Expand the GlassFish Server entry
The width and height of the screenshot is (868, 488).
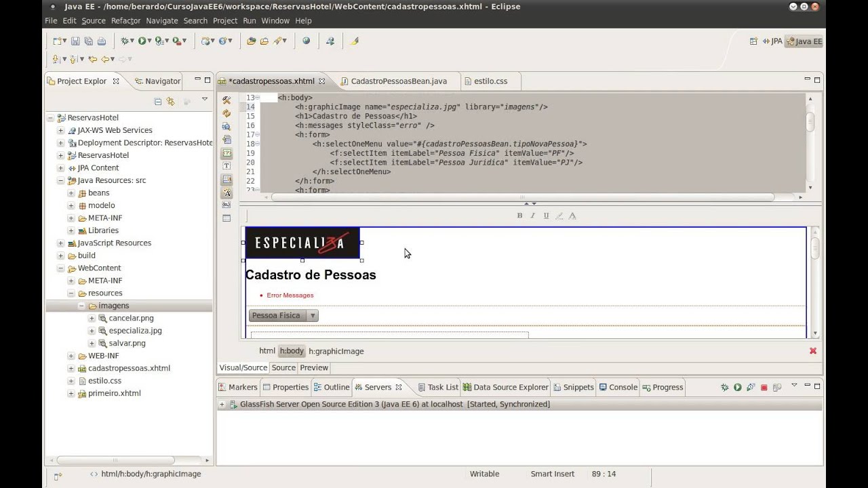click(x=222, y=404)
